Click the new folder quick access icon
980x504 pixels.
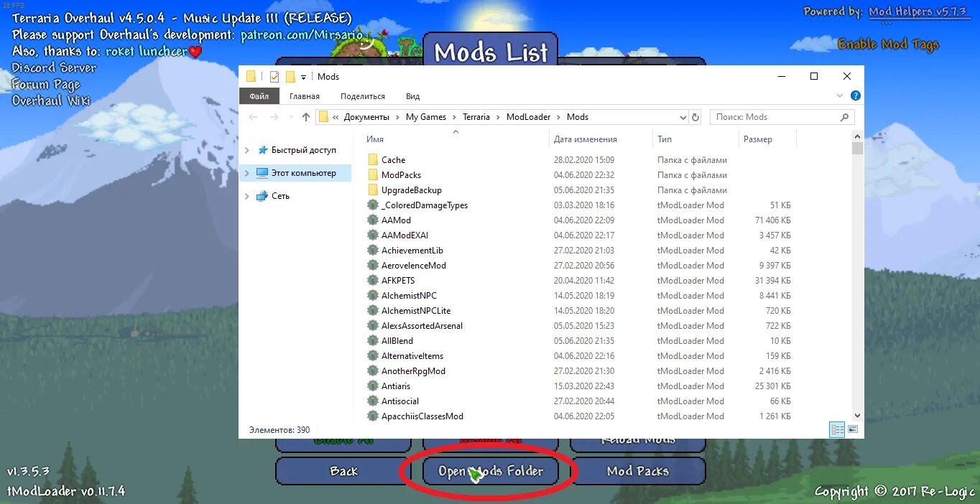tap(290, 77)
